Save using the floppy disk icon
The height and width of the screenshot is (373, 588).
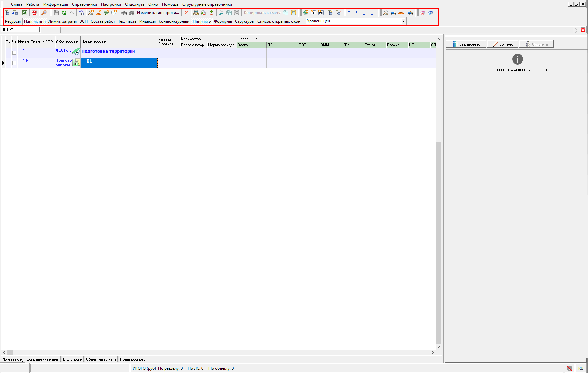click(56, 13)
